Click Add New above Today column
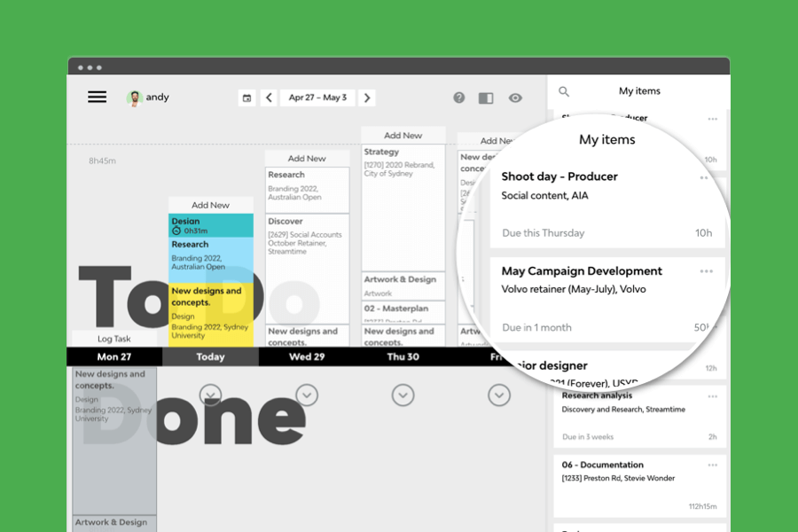Viewport: 798px width, 532px height. (x=210, y=205)
